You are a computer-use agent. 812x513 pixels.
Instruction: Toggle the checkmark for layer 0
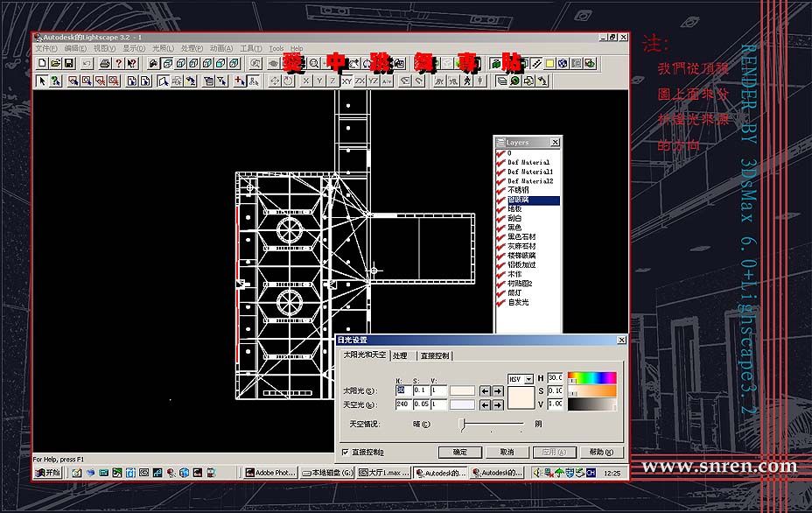[x=500, y=153]
